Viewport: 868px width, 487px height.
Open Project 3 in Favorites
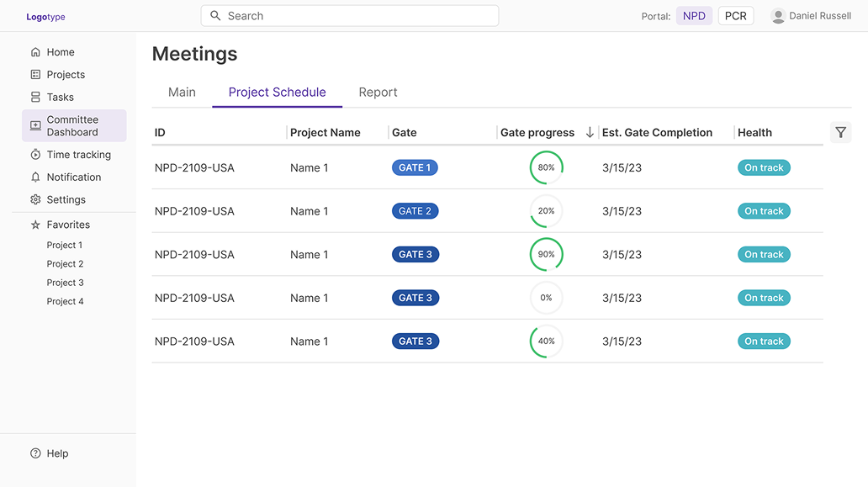[x=65, y=283]
